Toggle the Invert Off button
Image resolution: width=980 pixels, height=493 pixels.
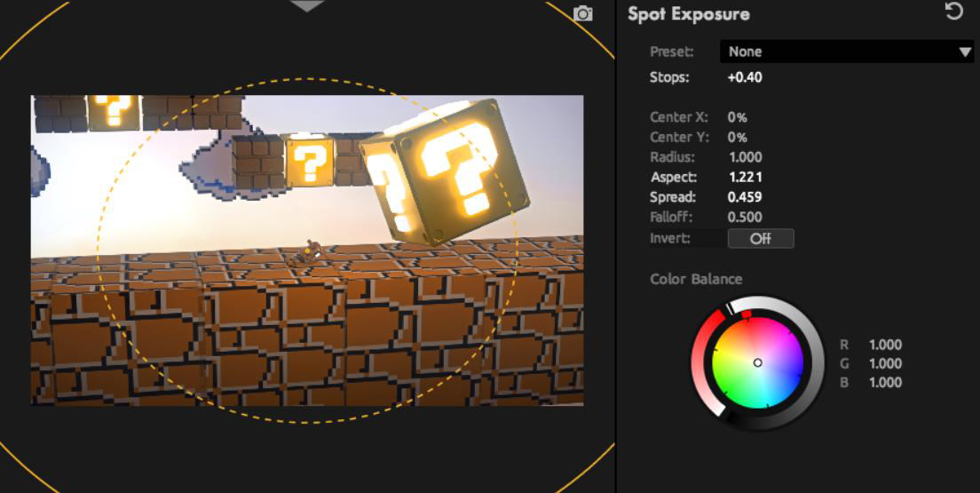coord(761,238)
